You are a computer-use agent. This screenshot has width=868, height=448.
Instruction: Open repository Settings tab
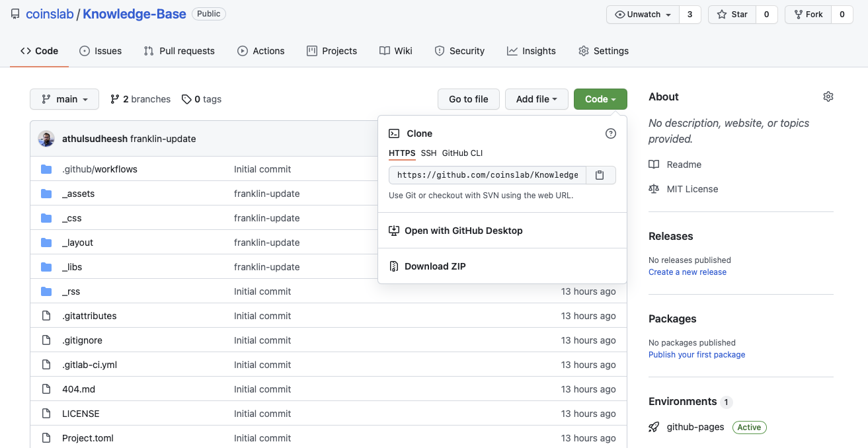pyautogui.click(x=604, y=51)
